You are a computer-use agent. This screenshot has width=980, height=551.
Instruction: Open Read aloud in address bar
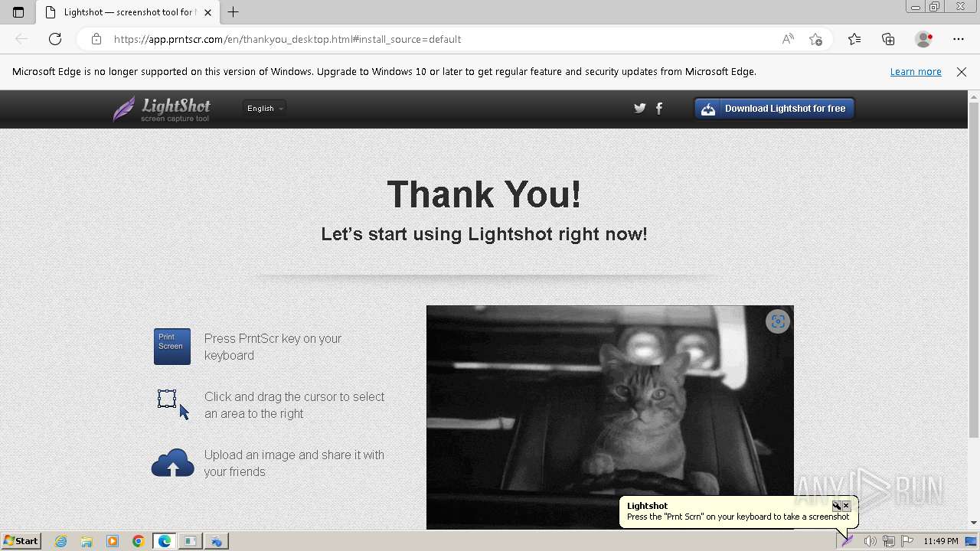pyautogui.click(x=788, y=39)
